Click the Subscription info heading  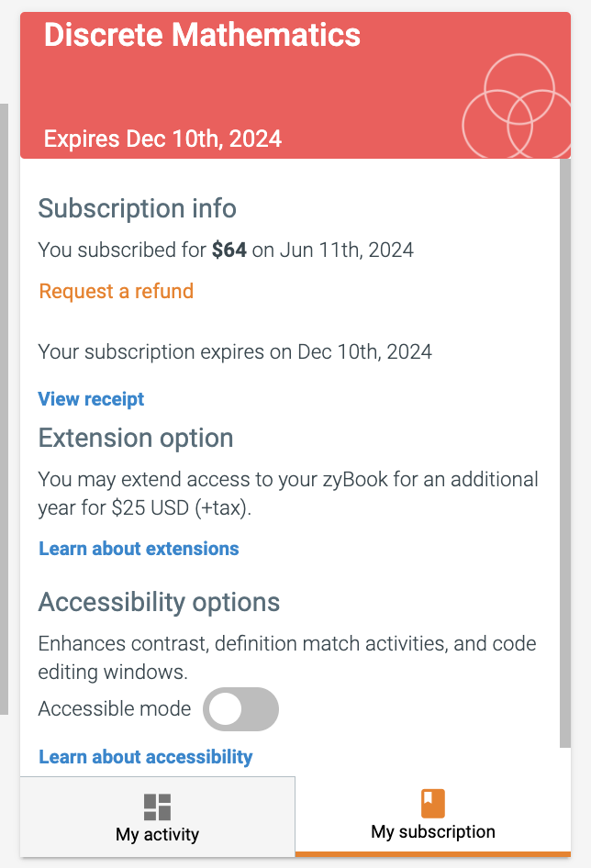click(138, 208)
